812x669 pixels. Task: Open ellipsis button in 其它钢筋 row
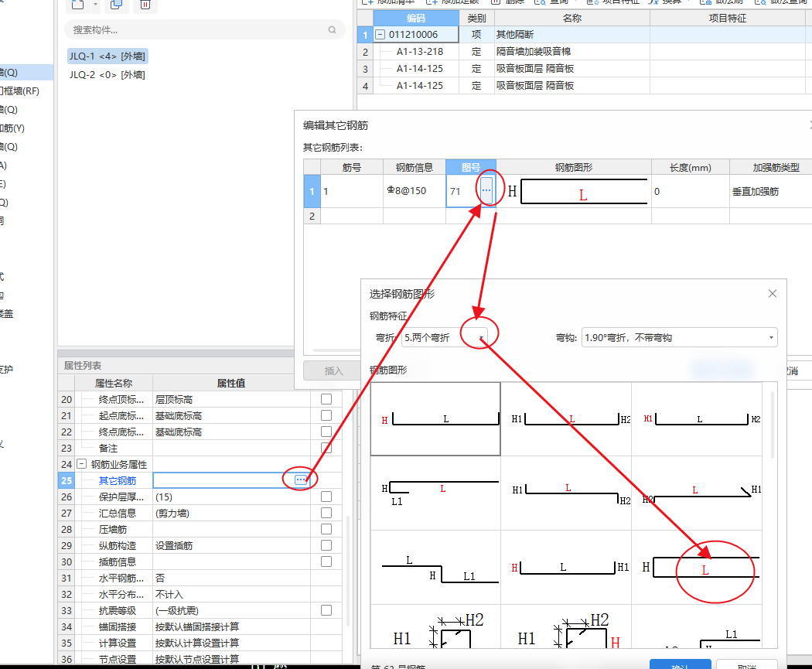[300, 480]
